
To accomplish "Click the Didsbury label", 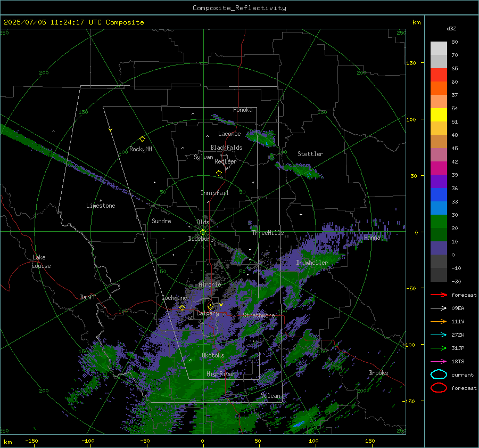I will pyautogui.click(x=201, y=239).
